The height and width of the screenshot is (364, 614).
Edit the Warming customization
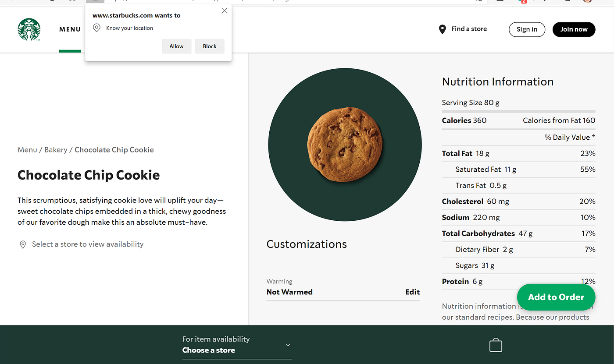click(x=412, y=292)
